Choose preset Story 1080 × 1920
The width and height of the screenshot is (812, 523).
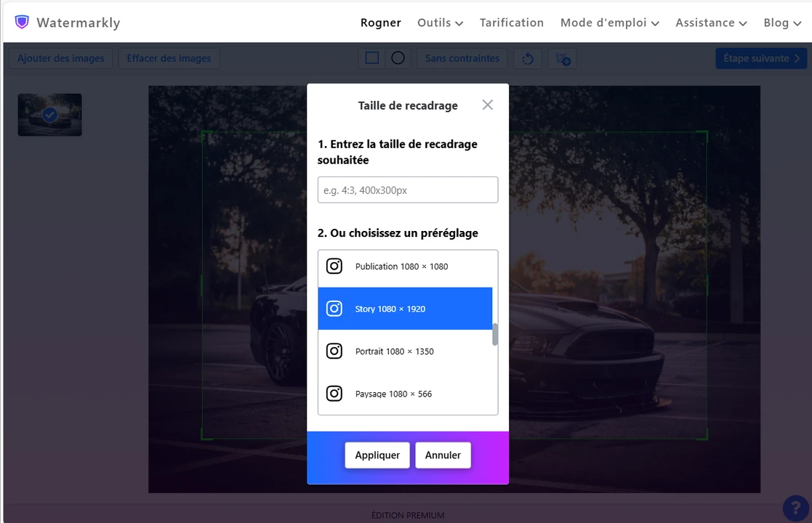tap(405, 309)
